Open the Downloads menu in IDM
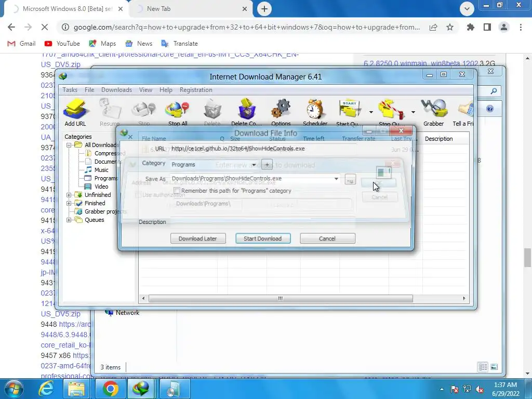 pyautogui.click(x=116, y=90)
